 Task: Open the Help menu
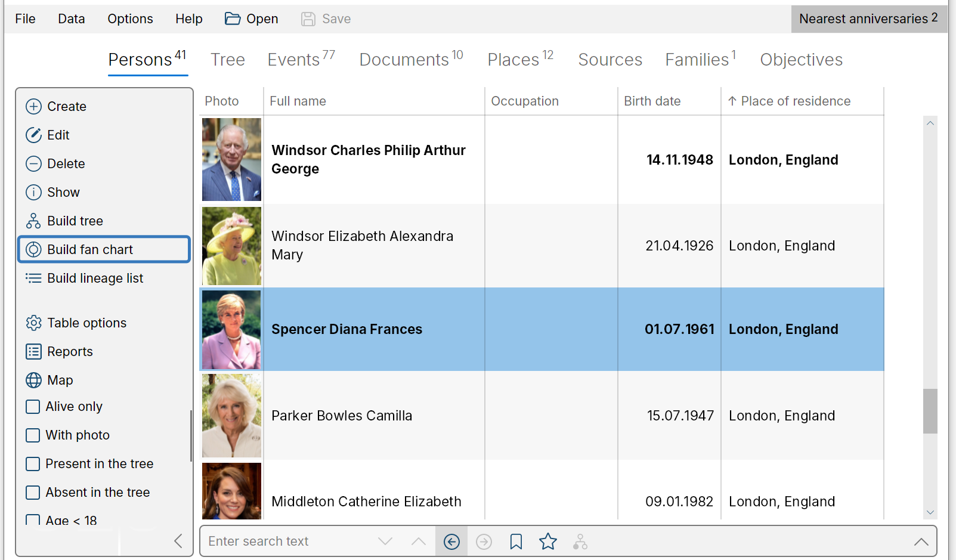point(189,19)
